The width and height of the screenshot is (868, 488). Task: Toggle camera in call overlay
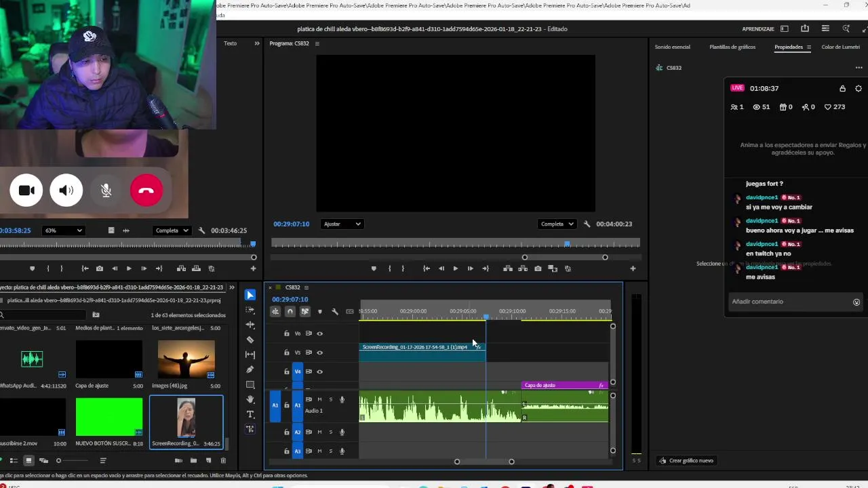[x=26, y=190]
